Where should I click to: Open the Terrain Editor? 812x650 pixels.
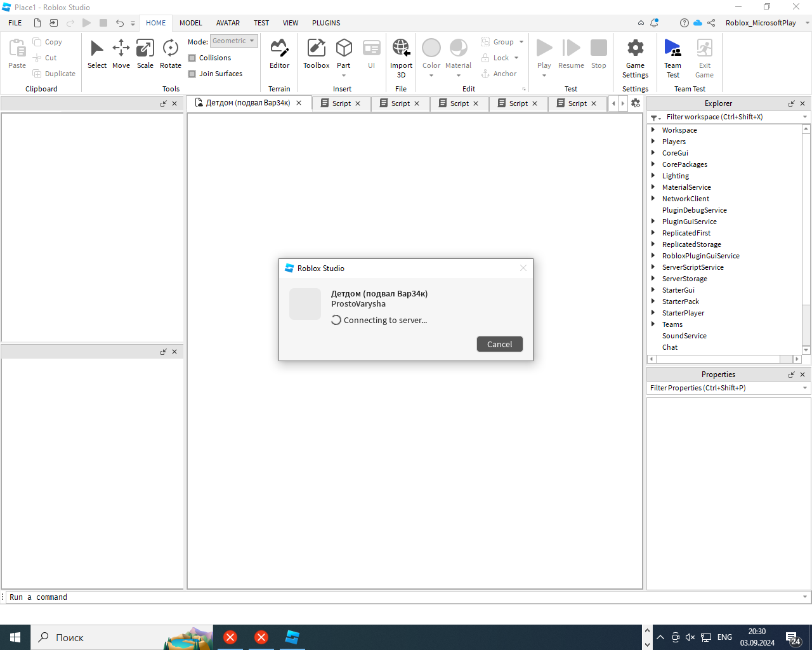point(279,54)
